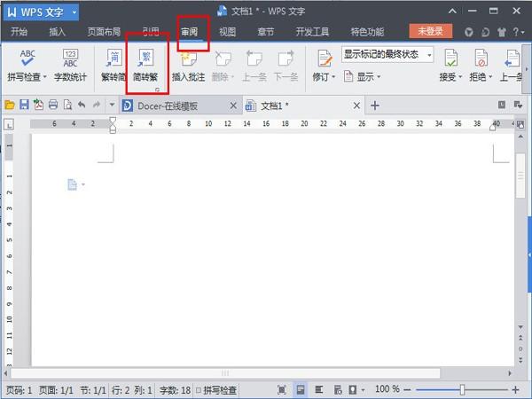
Task: Open the quick access toolbar customize arrow
Action: coord(112,105)
